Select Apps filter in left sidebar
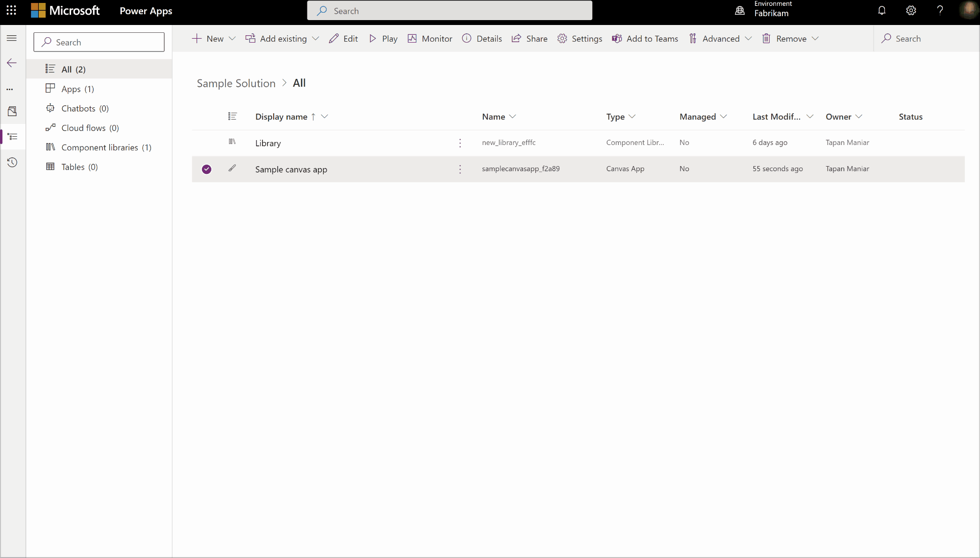This screenshot has height=558, width=980. pyautogui.click(x=77, y=88)
